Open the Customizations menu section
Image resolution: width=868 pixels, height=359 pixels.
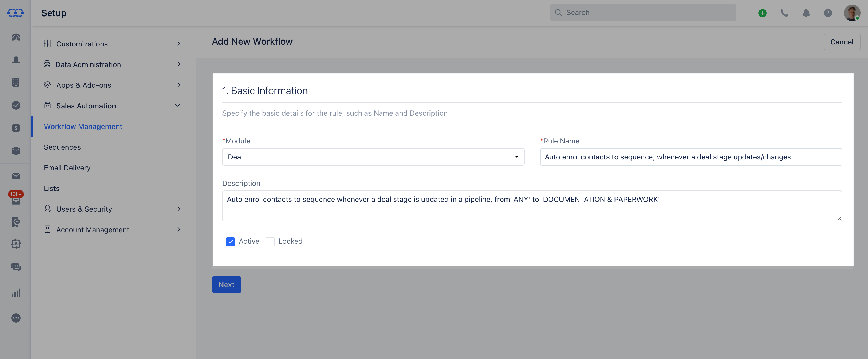113,44
